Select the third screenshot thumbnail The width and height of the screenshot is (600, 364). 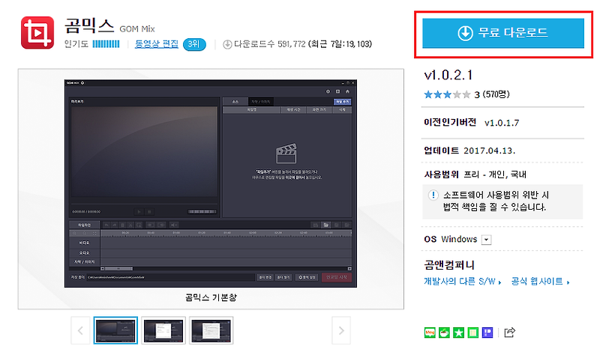click(211, 330)
